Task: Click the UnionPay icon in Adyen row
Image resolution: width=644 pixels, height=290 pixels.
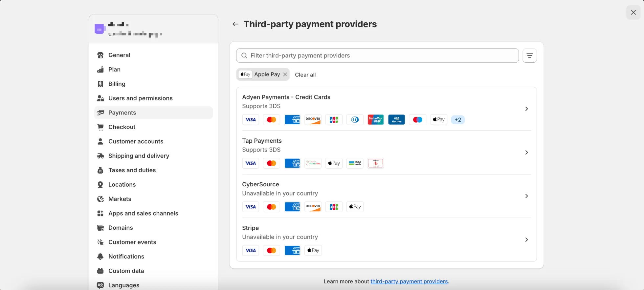Action: coord(376,120)
